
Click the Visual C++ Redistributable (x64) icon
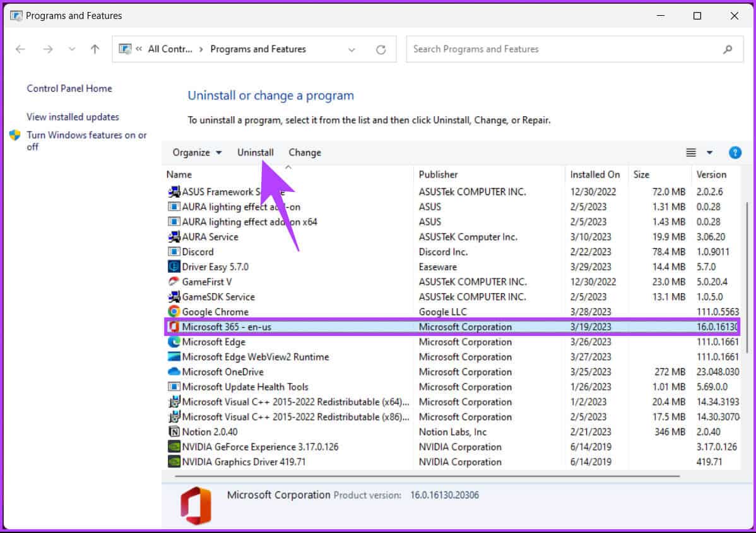(x=174, y=402)
